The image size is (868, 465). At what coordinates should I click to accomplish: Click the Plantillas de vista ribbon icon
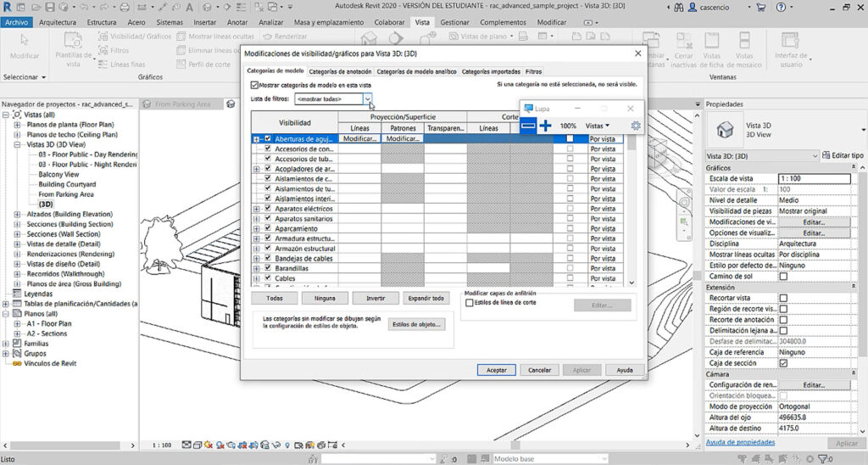[x=73, y=40]
